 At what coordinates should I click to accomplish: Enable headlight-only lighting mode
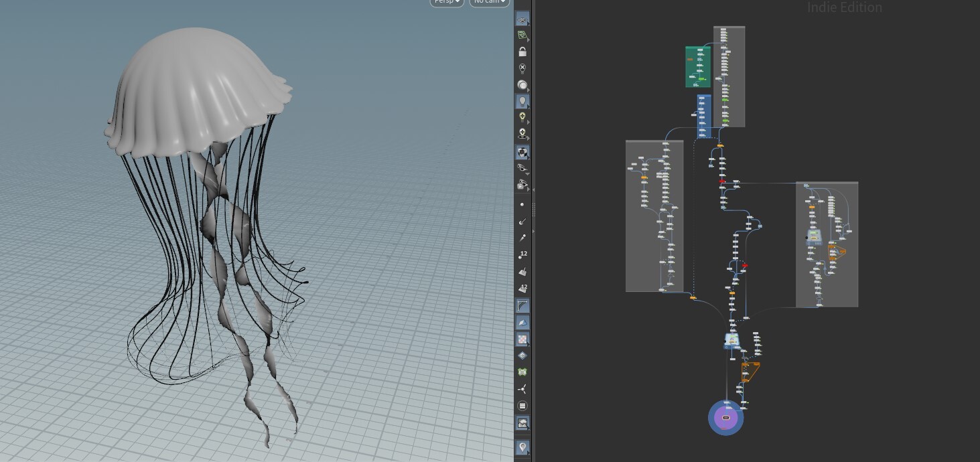click(x=522, y=84)
